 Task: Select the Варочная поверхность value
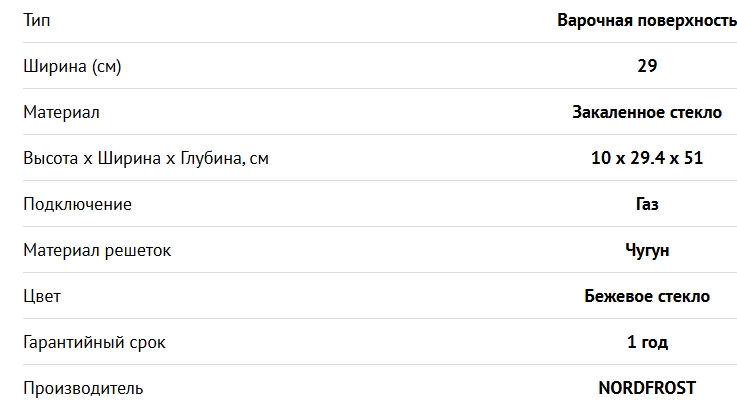click(x=647, y=21)
